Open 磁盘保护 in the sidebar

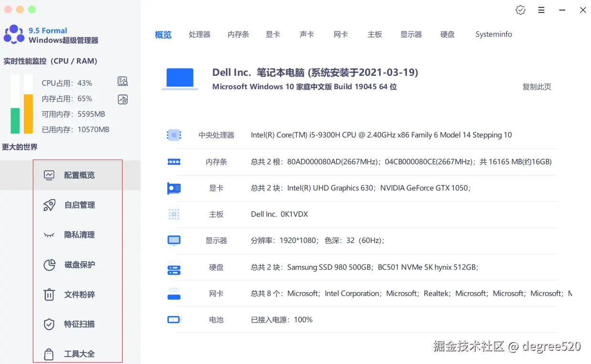(70, 265)
